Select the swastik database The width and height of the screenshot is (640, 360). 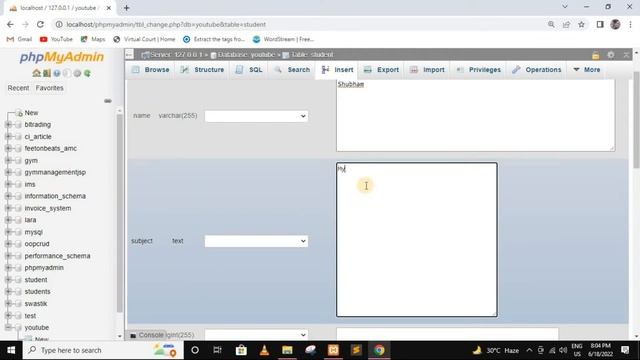click(36, 304)
